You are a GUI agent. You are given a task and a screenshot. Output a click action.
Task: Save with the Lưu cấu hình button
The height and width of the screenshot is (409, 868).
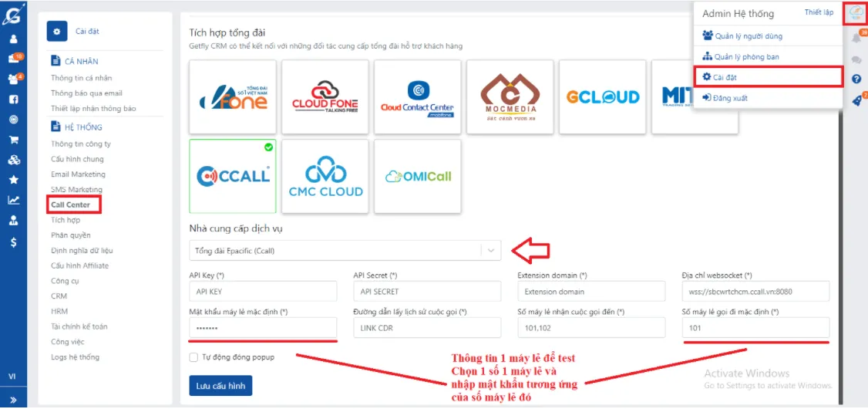point(220,385)
